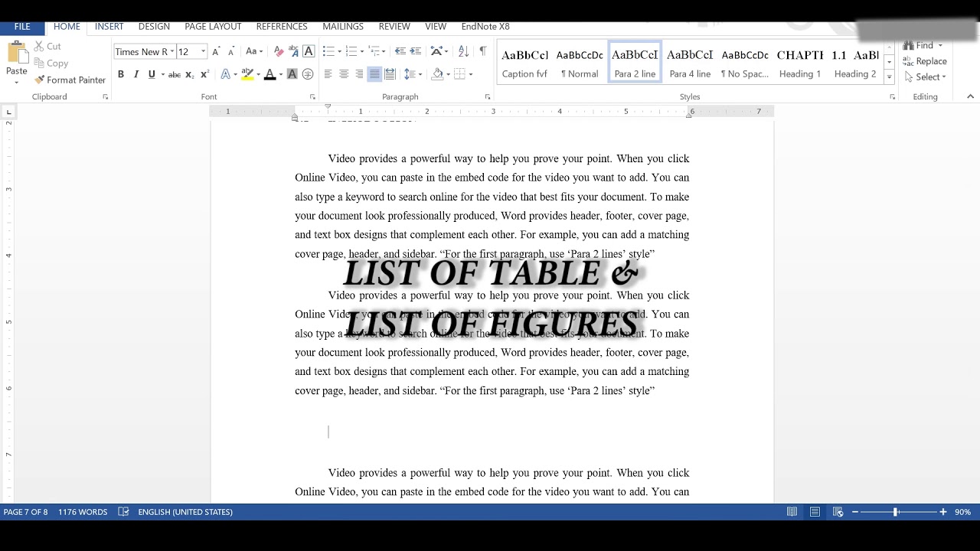Expand the Numbering dropdown arrow
This screenshot has height=551, width=980.
pos(362,51)
